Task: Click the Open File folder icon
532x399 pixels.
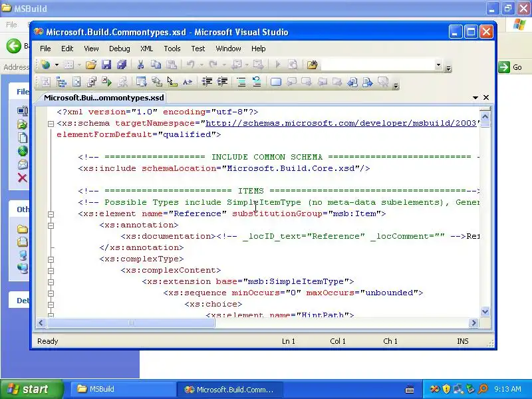Action: click(90, 65)
